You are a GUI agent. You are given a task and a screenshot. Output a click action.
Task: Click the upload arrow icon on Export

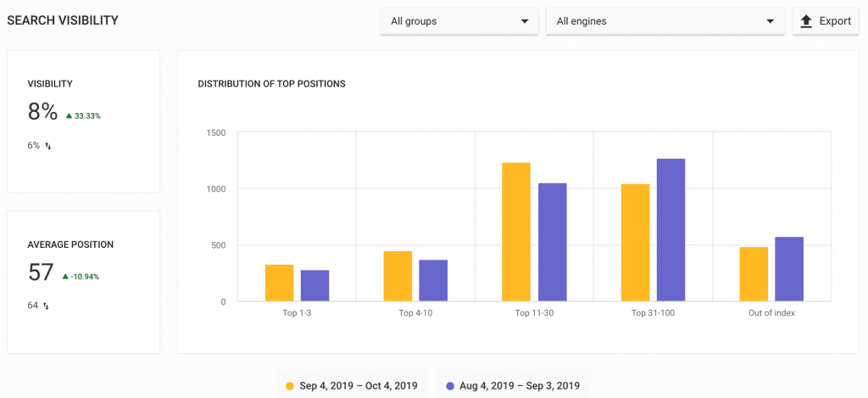(807, 21)
